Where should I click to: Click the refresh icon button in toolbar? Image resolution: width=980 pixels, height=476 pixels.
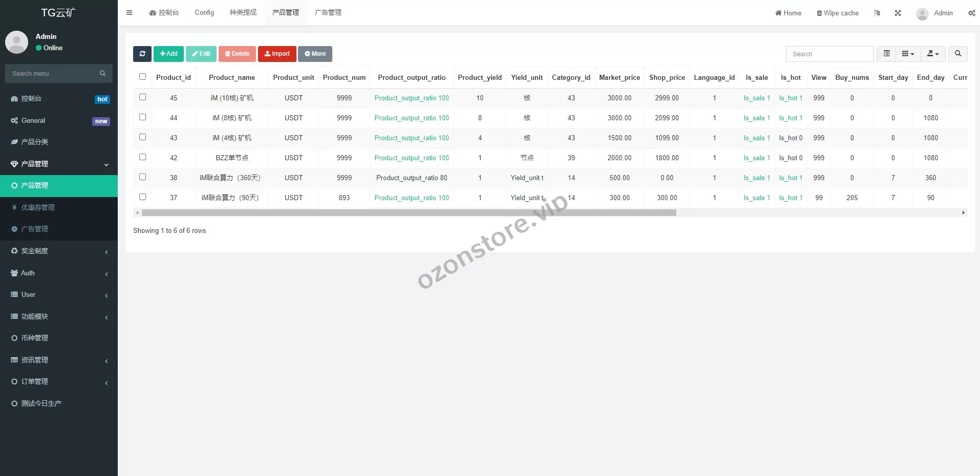(142, 54)
